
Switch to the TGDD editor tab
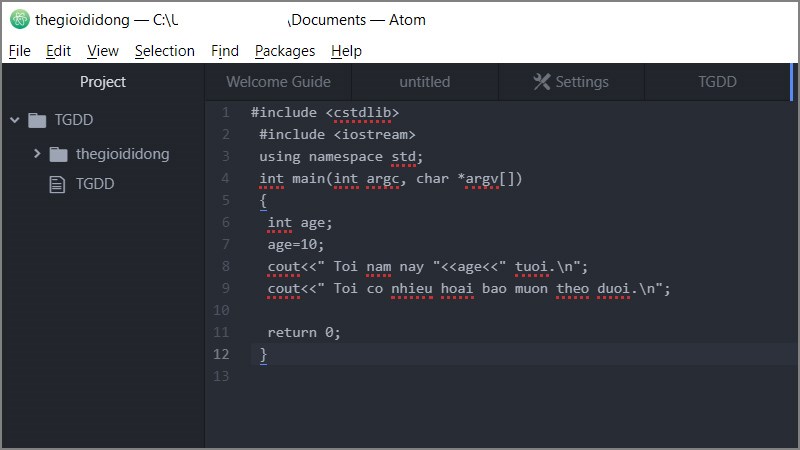click(x=717, y=82)
